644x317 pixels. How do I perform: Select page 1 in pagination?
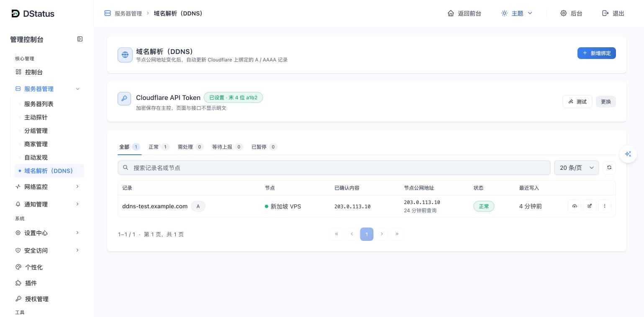(x=367, y=234)
